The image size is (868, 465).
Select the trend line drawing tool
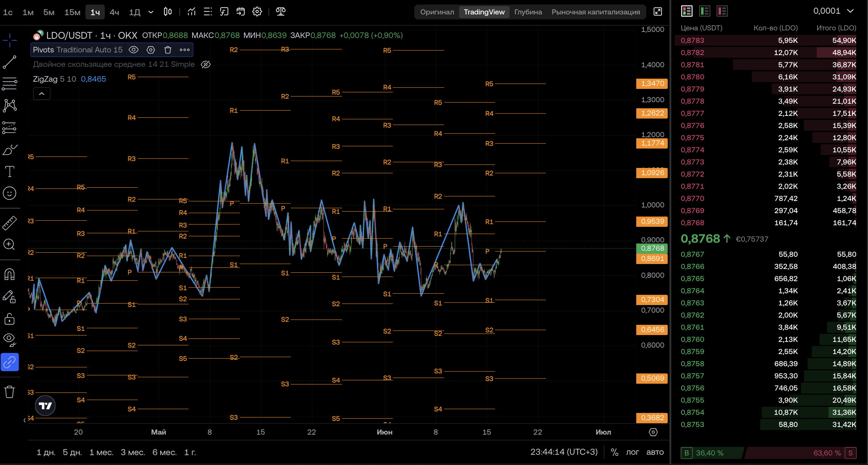click(9, 62)
